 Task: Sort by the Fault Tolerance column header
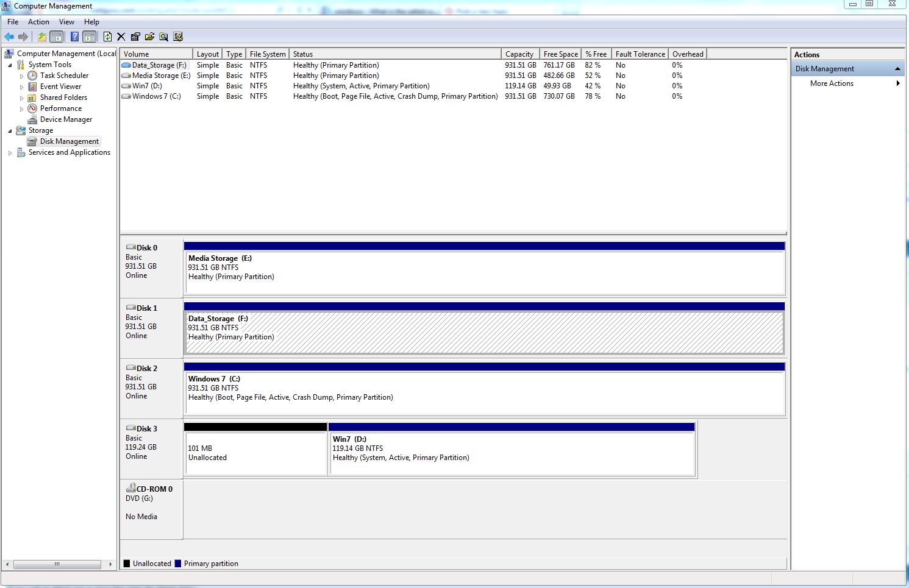click(640, 54)
